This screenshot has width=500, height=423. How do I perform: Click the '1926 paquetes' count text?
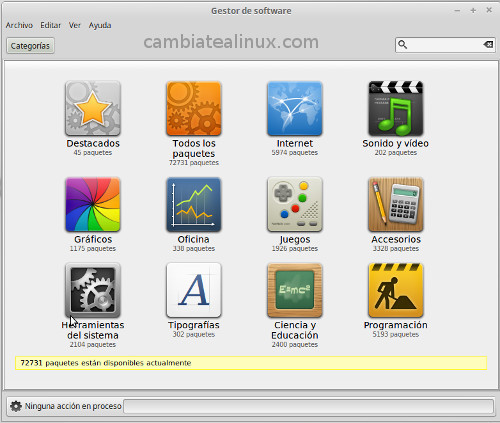pos(295,249)
